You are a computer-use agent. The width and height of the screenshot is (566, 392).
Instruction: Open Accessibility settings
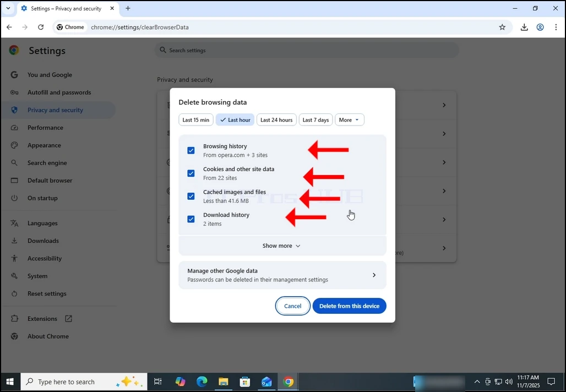pyautogui.click(x=45, y=258)
